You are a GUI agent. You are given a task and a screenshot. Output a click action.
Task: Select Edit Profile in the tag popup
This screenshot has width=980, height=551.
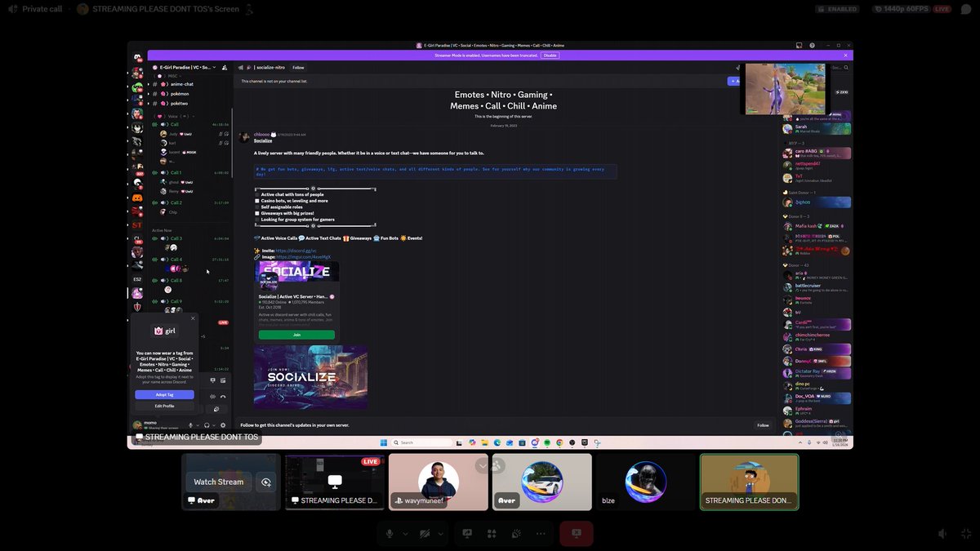(x=164, y=406)
